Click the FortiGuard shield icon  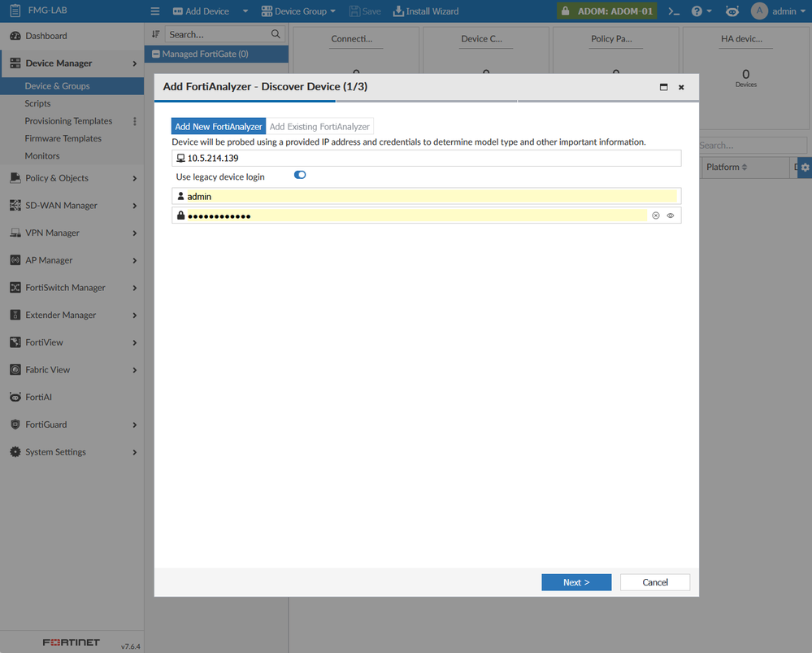15,424
